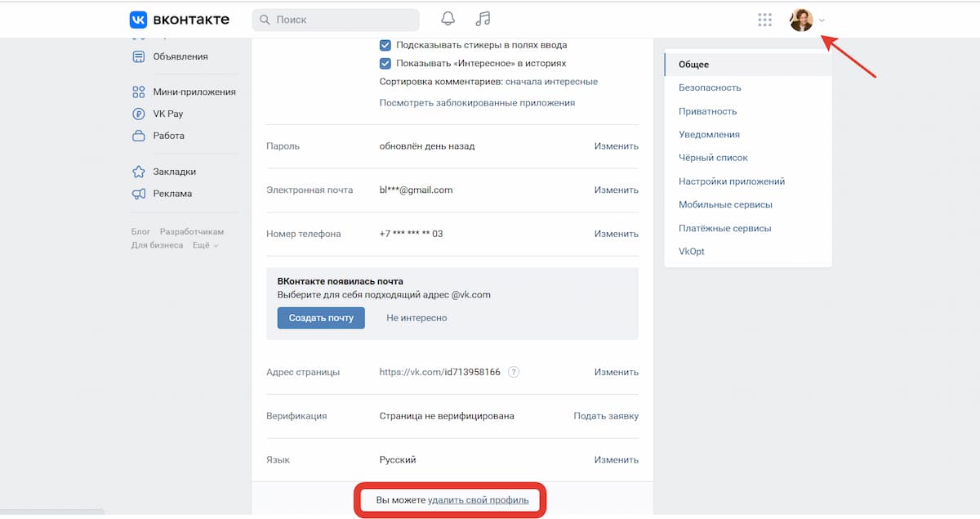The image size is (980, 519).
Task: Open the VK services grid icon
Action: coord(765,20)
